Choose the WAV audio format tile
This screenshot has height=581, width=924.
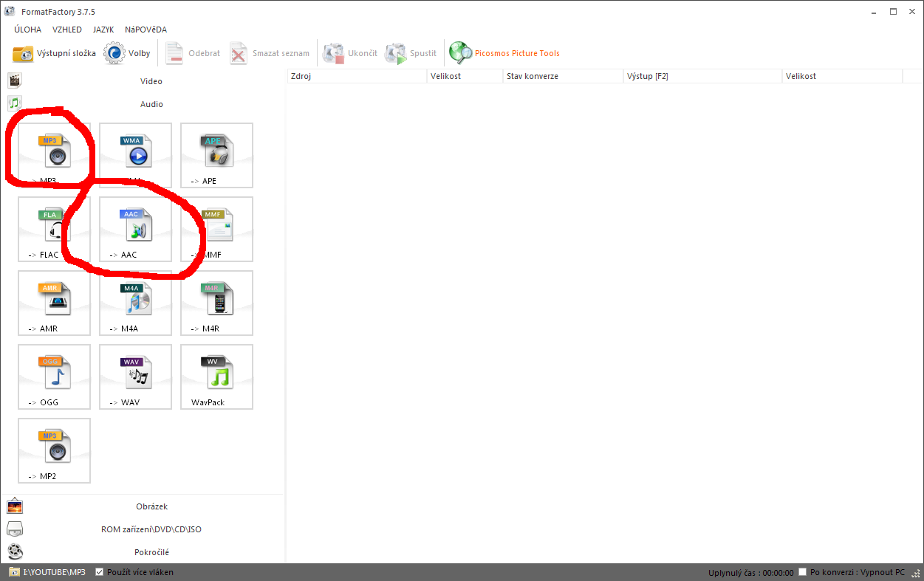coord(136,377)
